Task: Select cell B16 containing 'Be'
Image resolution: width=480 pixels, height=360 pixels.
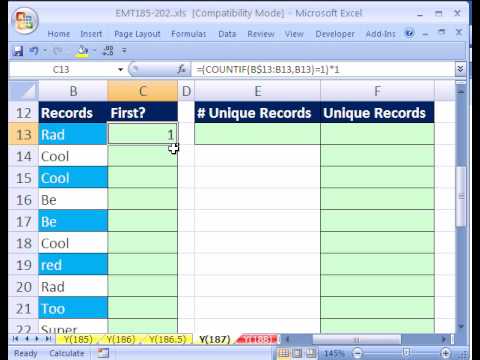Action: 73,200
